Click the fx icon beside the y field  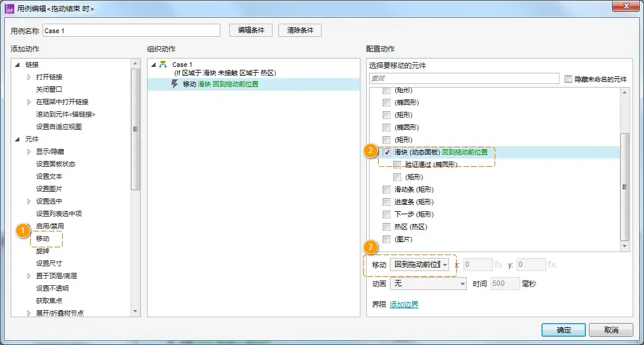point(553,265)
